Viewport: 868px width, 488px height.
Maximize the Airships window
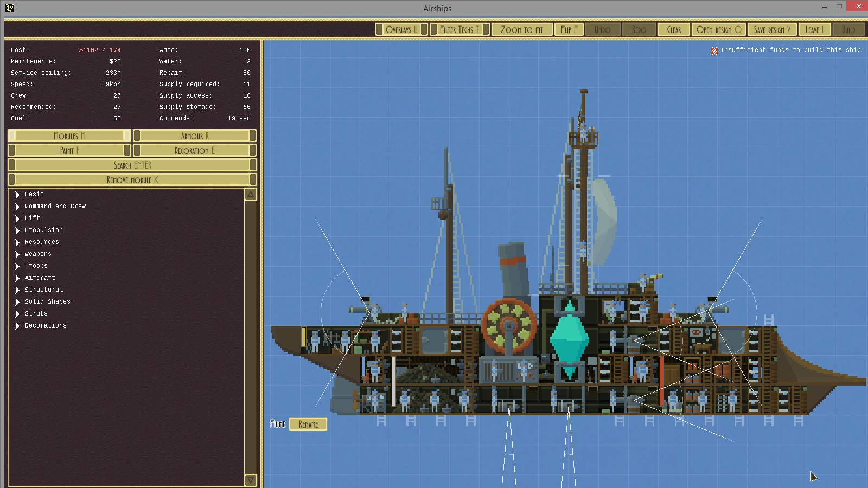coord(839,7)
